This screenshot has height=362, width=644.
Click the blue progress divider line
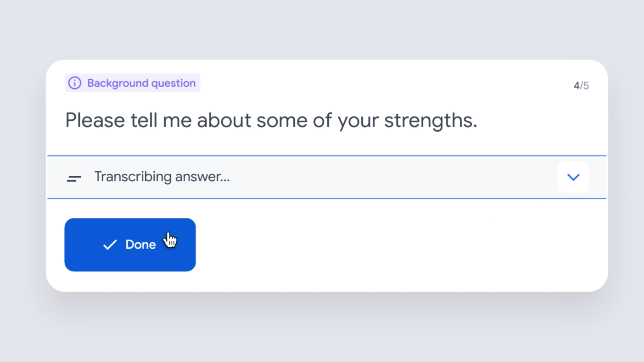coord(327,156)
